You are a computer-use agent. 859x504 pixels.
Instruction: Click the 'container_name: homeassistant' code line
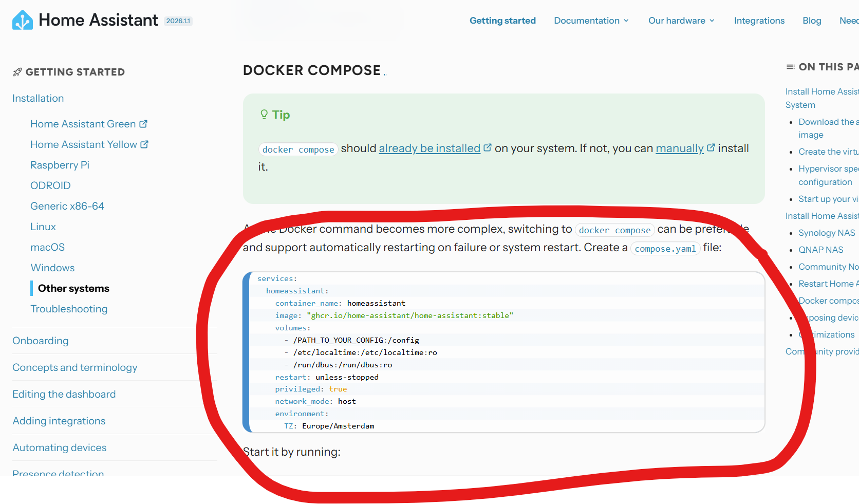(340, 303)
